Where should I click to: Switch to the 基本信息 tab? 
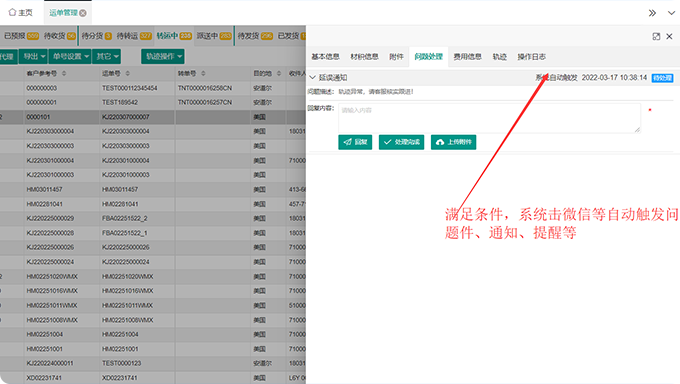click(x=325, y=57)
